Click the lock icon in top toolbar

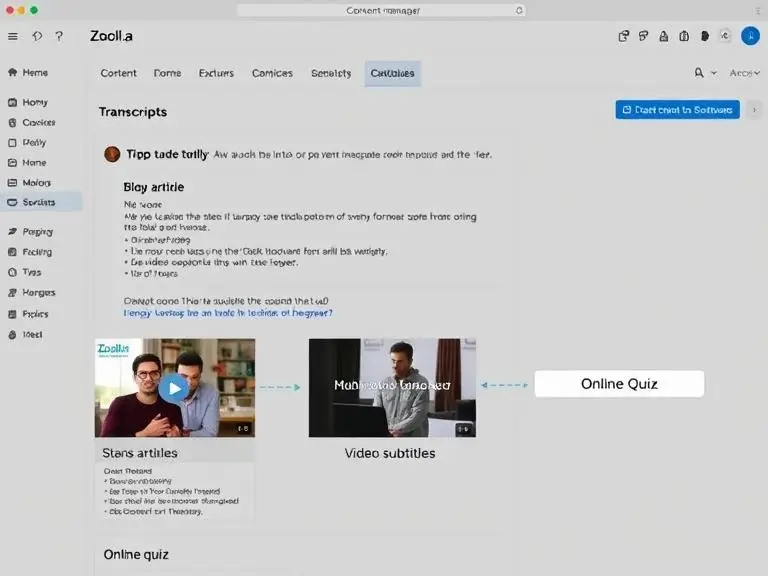[664, 36]
